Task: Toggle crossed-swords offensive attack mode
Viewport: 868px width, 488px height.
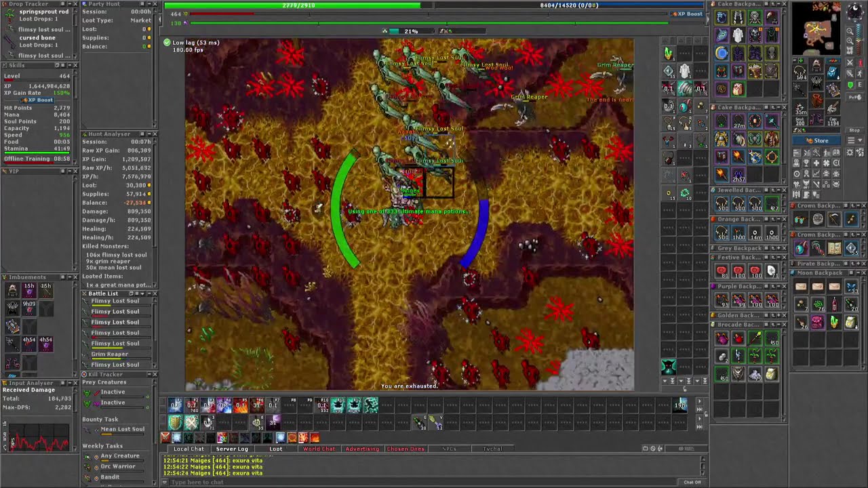Action: (x=850, y=63)
